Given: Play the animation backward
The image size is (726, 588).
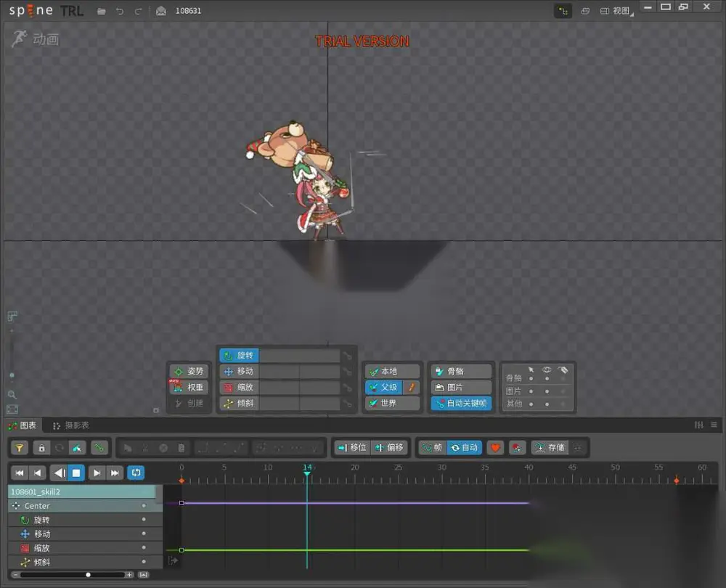Looking at the screenshot, I should click(x=59, y=473).
